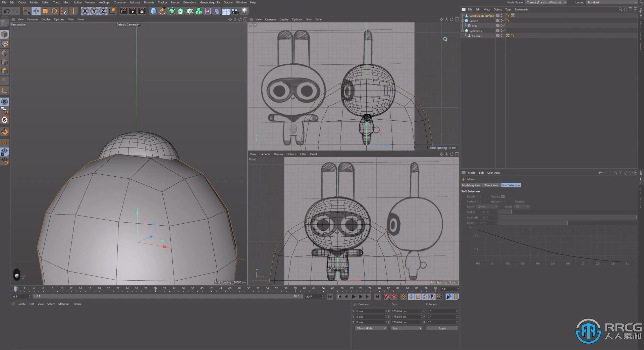Select the Capsule object in Object Manager
Image resolution: width=644 pixels, height=350 pixels.
(x=477, y=36)
